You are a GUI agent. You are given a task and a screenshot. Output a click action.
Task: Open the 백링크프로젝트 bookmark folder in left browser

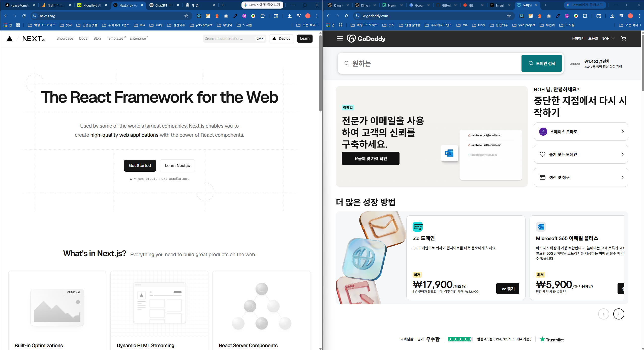pos(42,25)
